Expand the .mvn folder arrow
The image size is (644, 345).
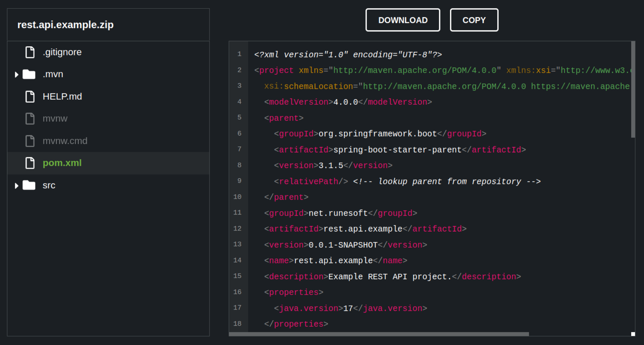pyautogui.click(x=16, y=75)
